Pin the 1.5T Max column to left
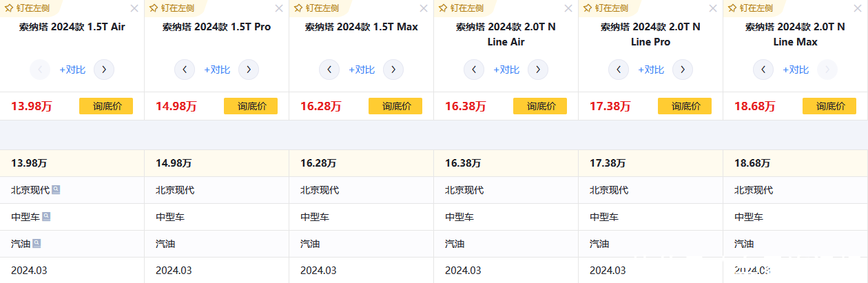Image resolution: width=868 pixels, height=283 pixels. pos(316,8)
